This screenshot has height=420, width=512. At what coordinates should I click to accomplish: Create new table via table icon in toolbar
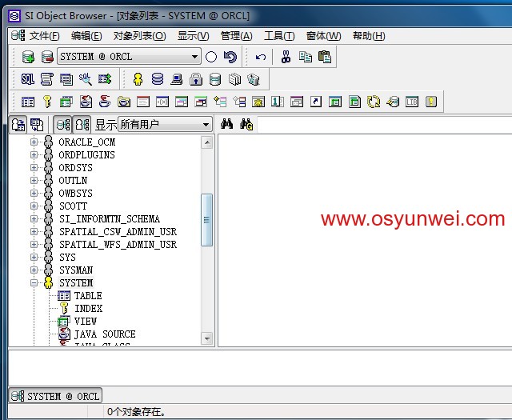point(28,102)
